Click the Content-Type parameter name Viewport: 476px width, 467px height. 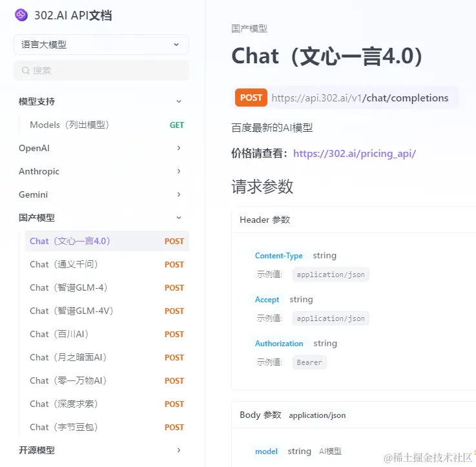pos(278,256)
